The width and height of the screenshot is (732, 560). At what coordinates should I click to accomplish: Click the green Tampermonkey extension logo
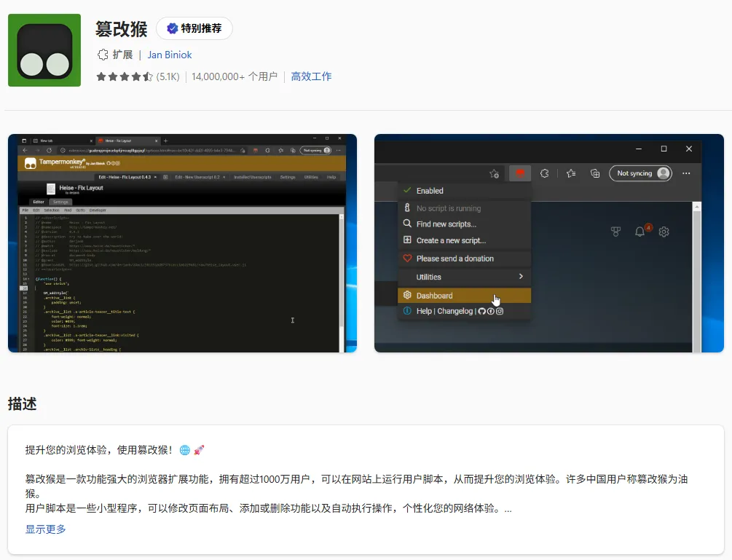tap(44, 50)
